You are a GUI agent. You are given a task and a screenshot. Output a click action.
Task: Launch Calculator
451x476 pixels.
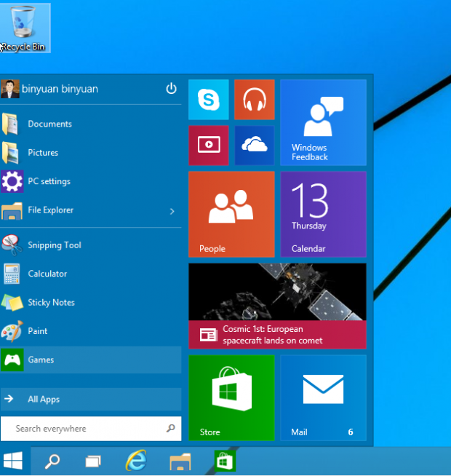point(91,274)
